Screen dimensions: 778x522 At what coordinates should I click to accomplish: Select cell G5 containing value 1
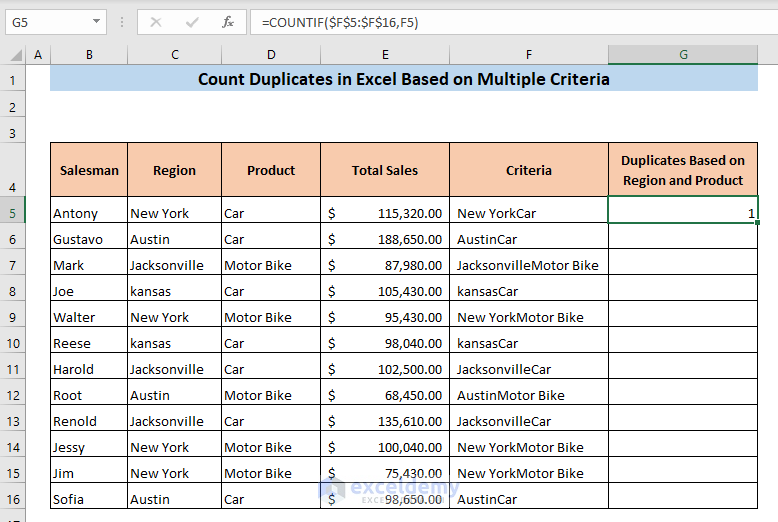click(683, 213)
